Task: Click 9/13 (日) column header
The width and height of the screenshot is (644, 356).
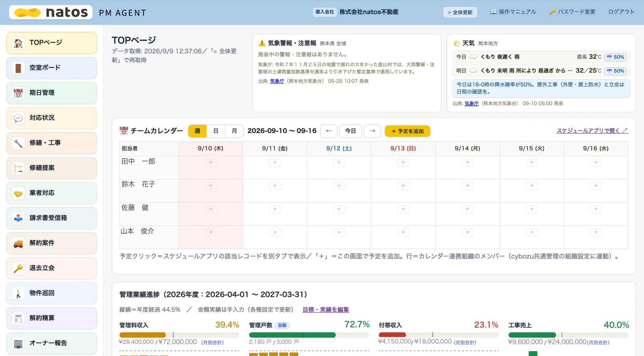Action: [403, 148]
